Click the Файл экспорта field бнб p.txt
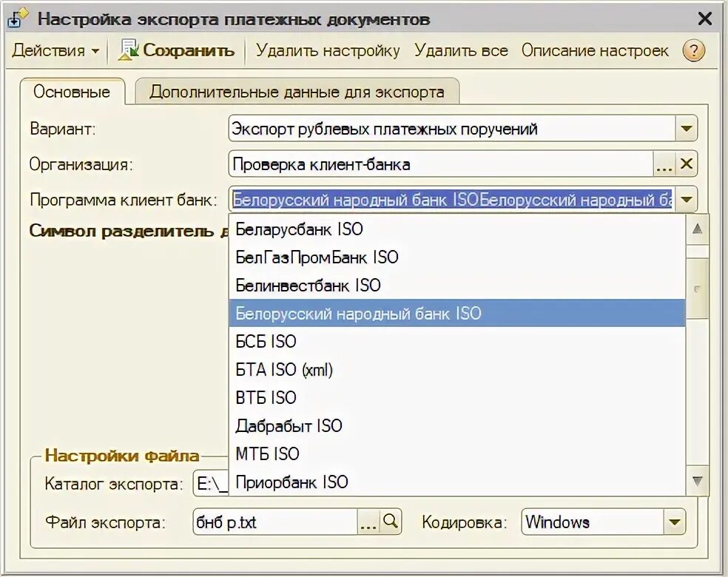 [x=275, y=522]
